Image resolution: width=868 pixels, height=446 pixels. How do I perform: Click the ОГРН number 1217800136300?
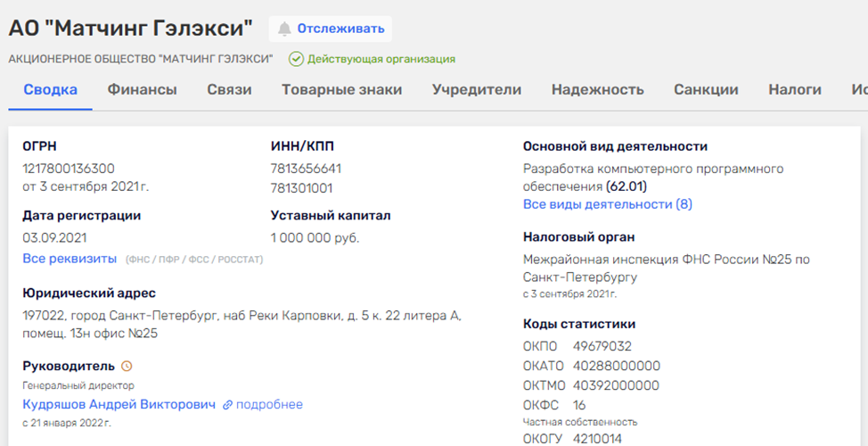[69, 169]
